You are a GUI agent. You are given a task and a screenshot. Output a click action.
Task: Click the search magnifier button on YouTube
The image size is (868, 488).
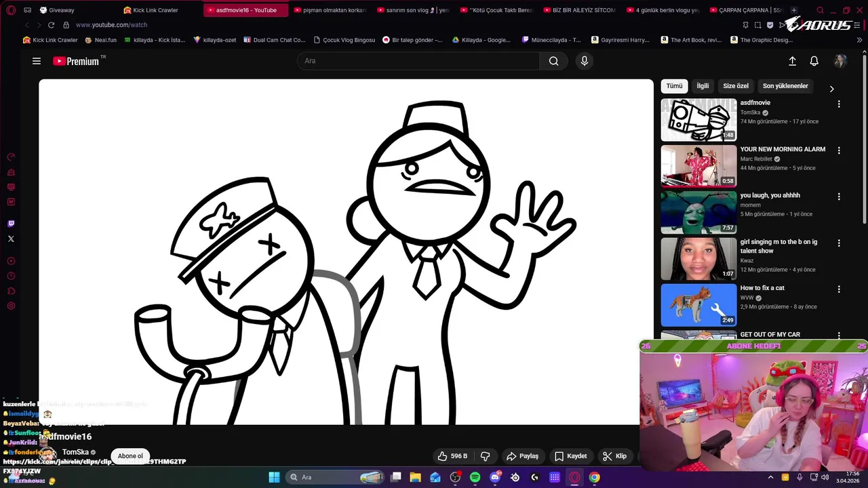(x=553, y=61)
